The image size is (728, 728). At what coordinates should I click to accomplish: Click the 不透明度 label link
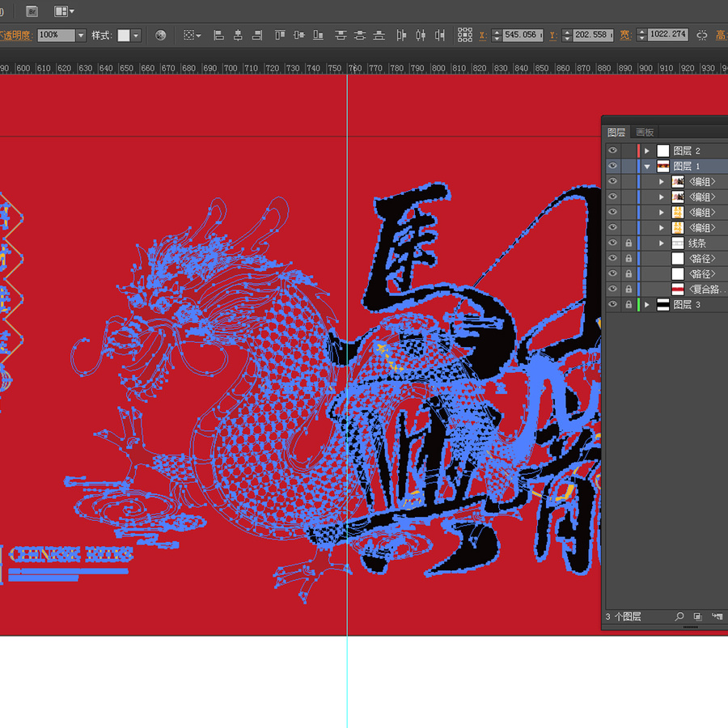15,36
